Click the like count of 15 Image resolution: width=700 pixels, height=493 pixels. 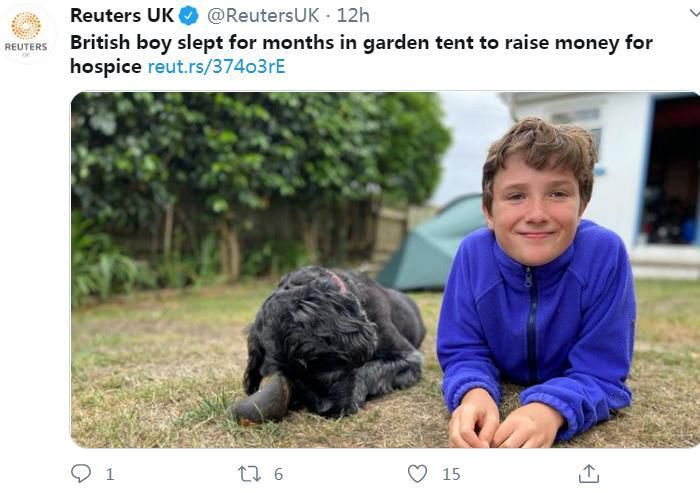451,474
